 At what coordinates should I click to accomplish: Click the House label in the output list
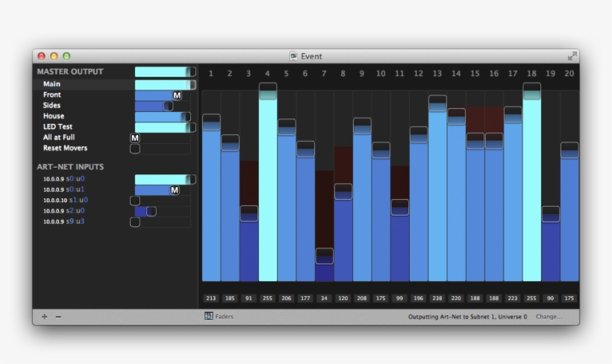54,116
